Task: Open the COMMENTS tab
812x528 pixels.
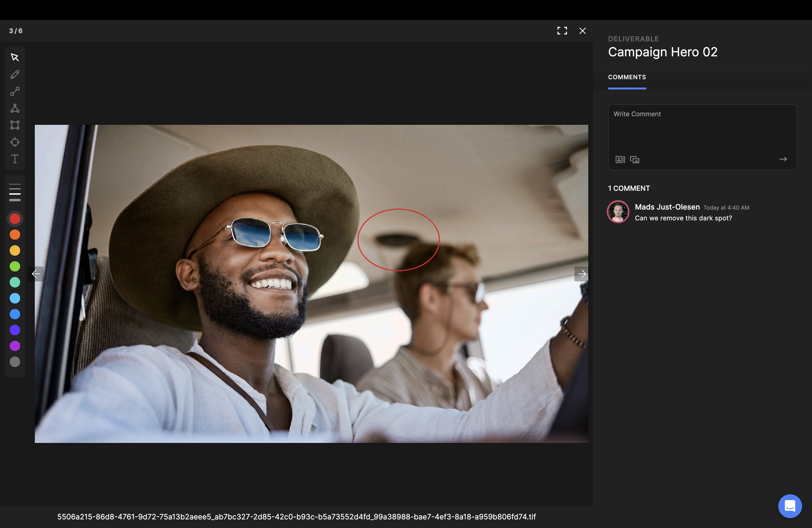Action: pyautogui.click(x=627, y=77)
